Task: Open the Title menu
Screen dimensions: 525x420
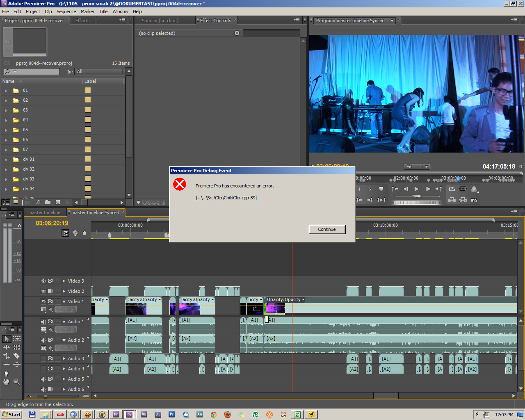Action: click(103, 11)
